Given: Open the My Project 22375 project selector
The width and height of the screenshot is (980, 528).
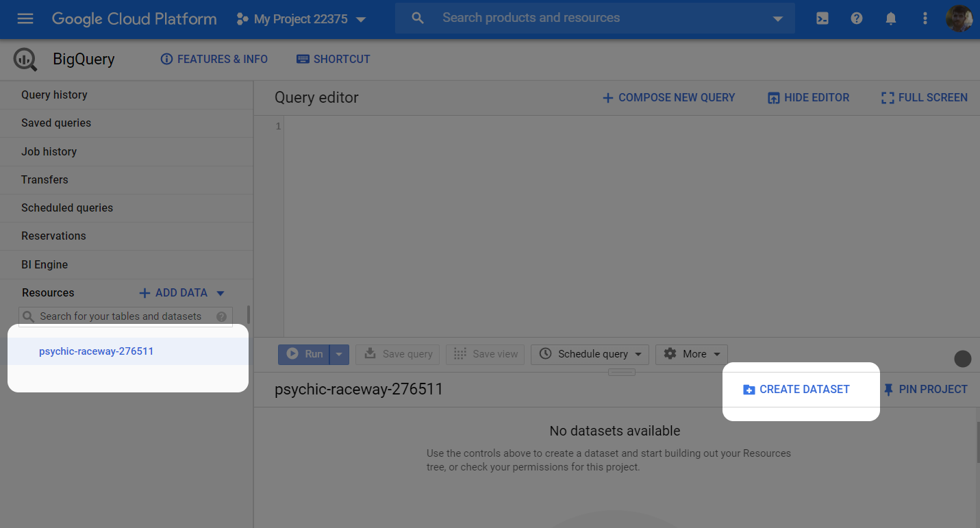Looking at the screenshot, I should (301, 19).
